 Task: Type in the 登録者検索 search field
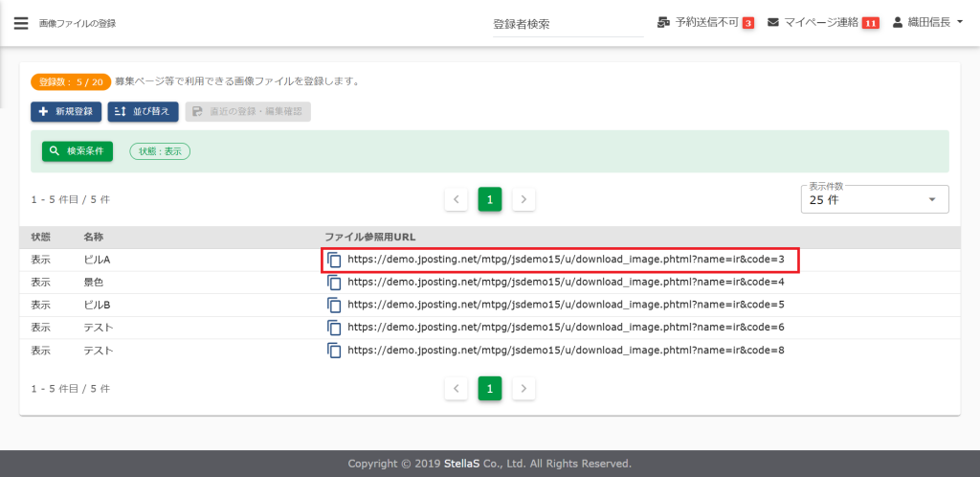[x=568, y=24]
